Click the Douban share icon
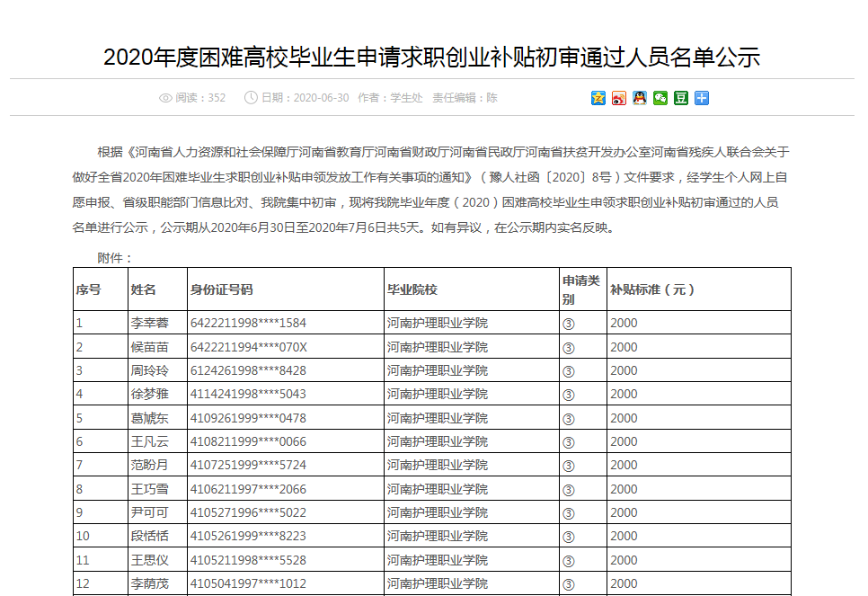Viewport: 868px width, 596px height. tap(681, 98)
